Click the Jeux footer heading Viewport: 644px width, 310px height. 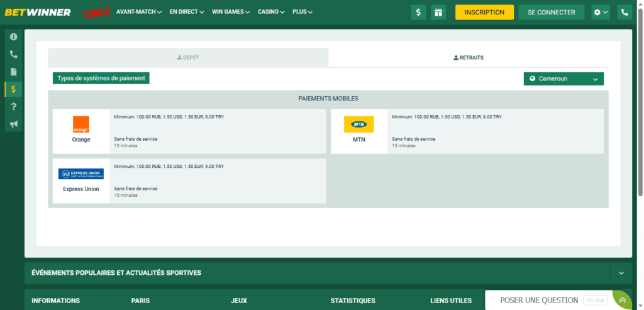[239, 301]
